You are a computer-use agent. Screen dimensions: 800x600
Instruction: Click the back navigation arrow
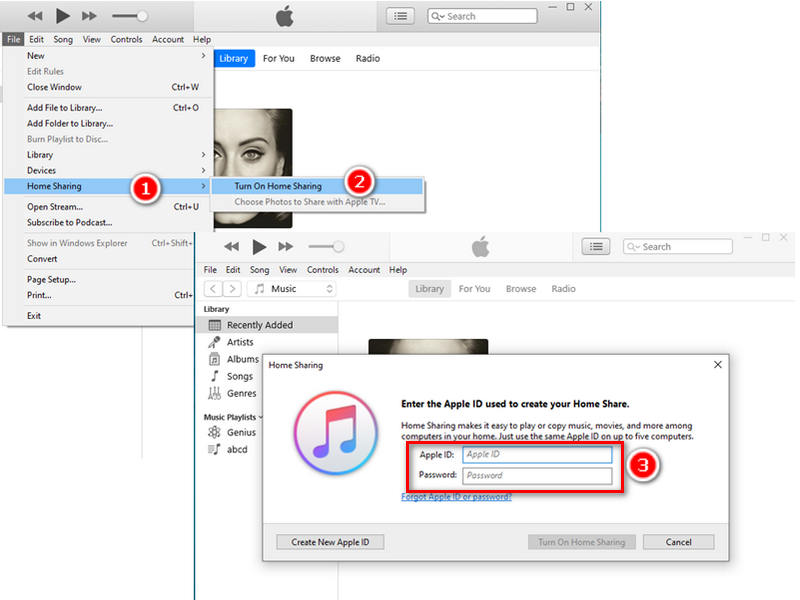pos(213,289)
